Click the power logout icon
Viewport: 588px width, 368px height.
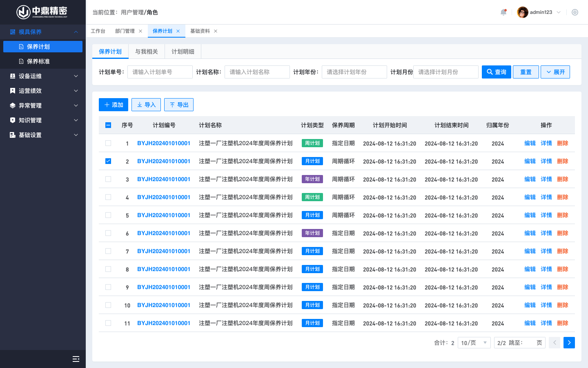pos(575,12)
